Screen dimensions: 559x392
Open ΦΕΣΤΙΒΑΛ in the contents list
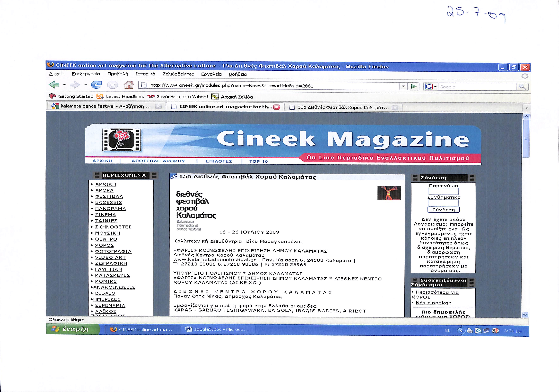(109, 196)
